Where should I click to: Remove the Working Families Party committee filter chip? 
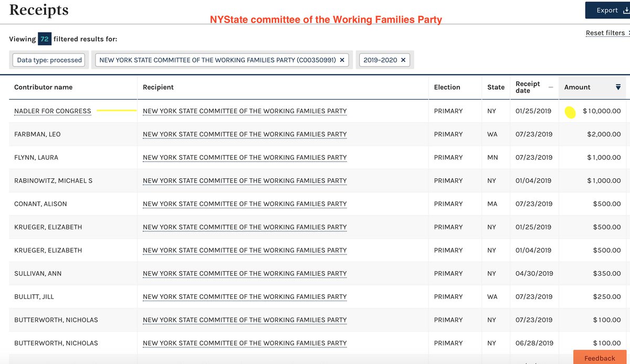point(342,60)
